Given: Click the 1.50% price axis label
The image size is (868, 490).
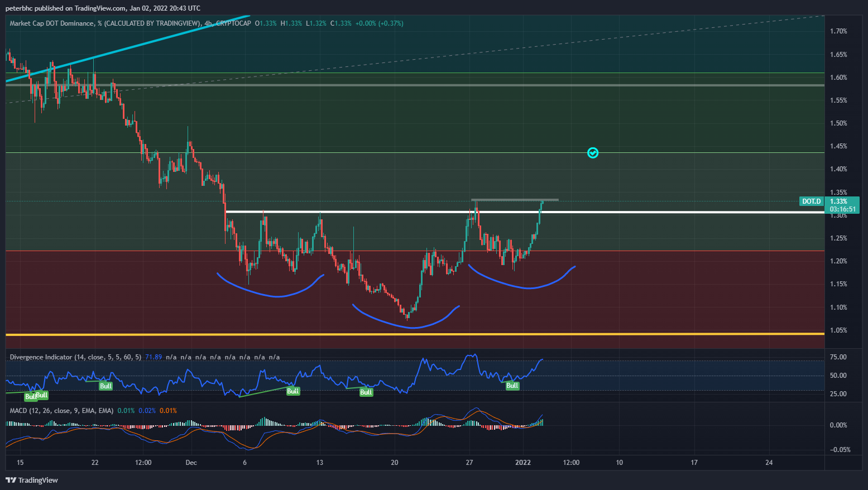Looking at the screenshot, I should point(838,123).
